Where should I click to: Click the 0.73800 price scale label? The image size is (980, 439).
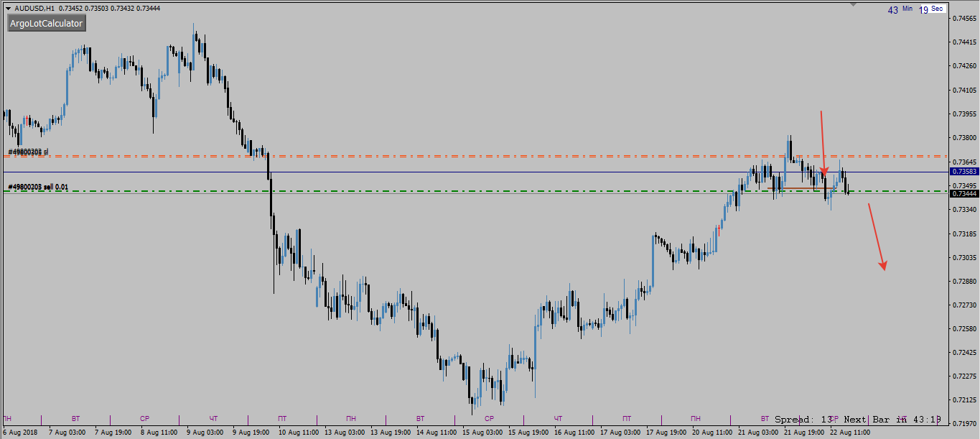tap(963, 137)
